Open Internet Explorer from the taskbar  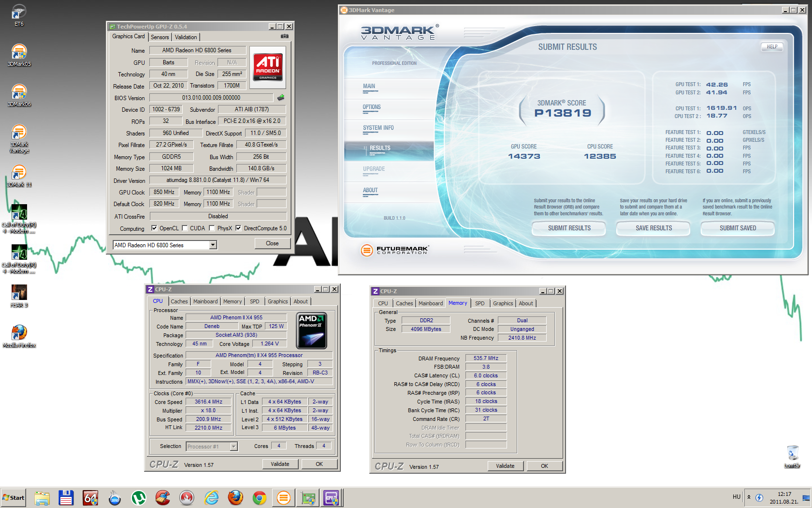pyautogui.click(x=211, y=498)
